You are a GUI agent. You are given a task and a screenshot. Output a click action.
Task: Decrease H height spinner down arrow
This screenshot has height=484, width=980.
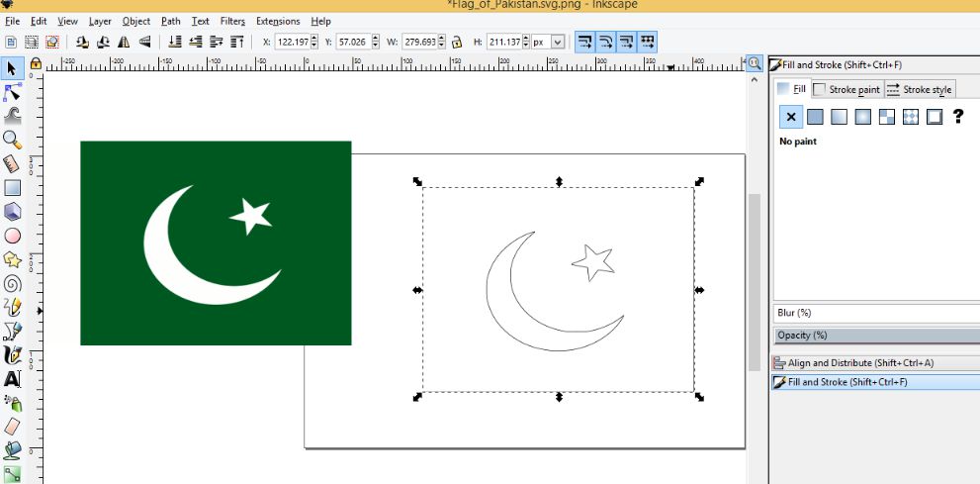(x=526, y=46)
